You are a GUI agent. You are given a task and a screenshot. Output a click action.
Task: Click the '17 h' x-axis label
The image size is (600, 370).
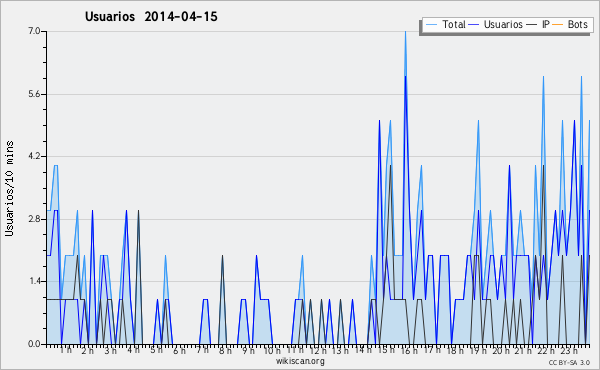pos(432,350)
